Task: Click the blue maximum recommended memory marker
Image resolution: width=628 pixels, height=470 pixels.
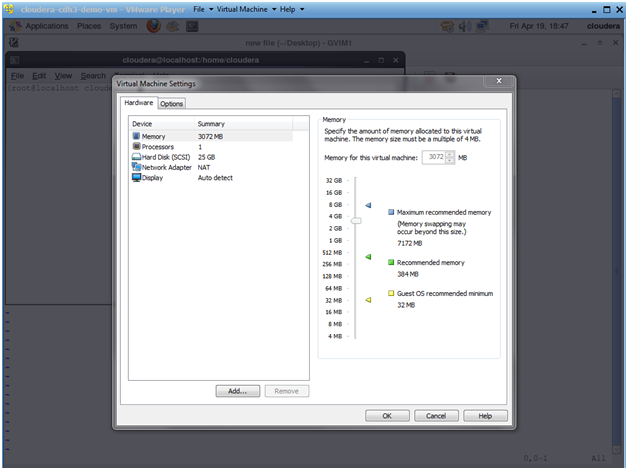Action: point(368,205)
